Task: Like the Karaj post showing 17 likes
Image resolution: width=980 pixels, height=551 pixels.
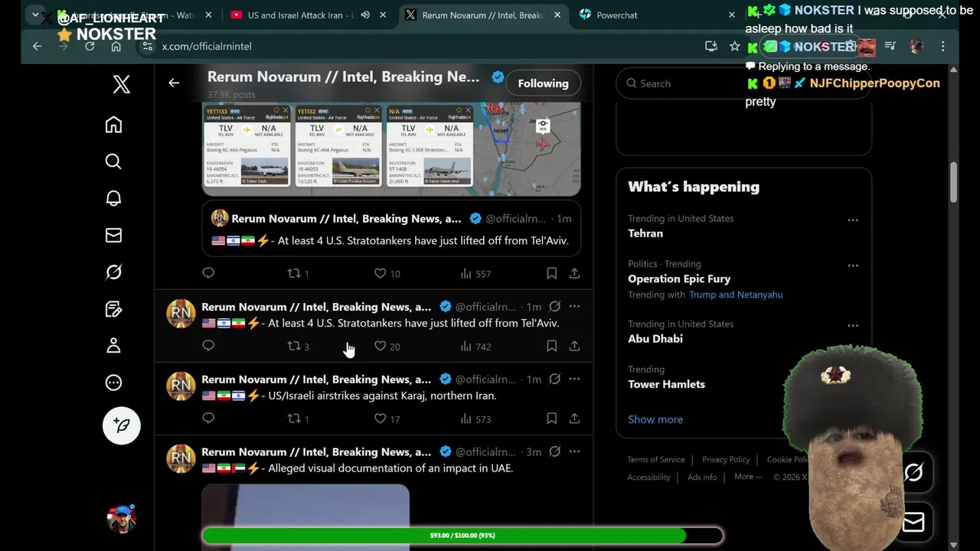Action: 387,419
